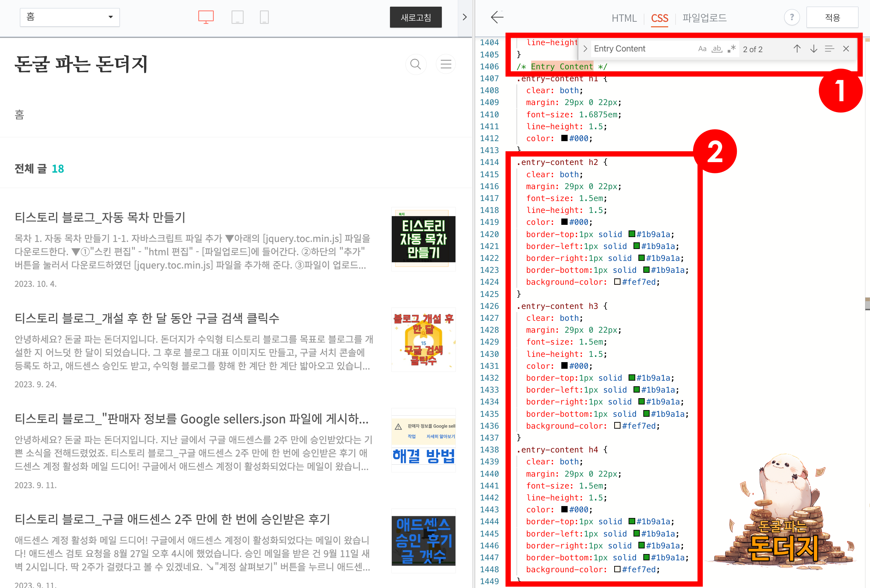The height and width of the screenshot is (588, 870).
Task: Toggle whole word matching in search
Action: (x=717, y=49)
